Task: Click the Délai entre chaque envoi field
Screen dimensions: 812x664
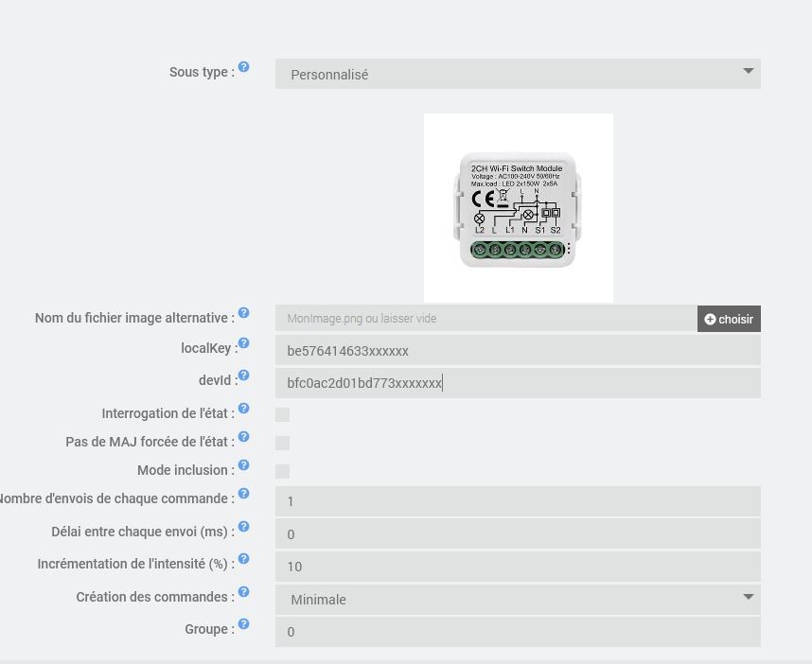Action: pos(518,534)
